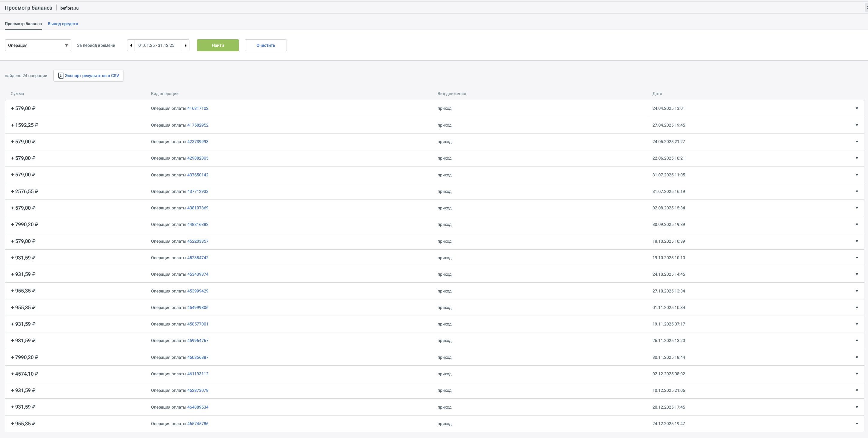Switch to the Вывод средств tab
This screenshot has width=868, height=438.
[x=63, y=24]
